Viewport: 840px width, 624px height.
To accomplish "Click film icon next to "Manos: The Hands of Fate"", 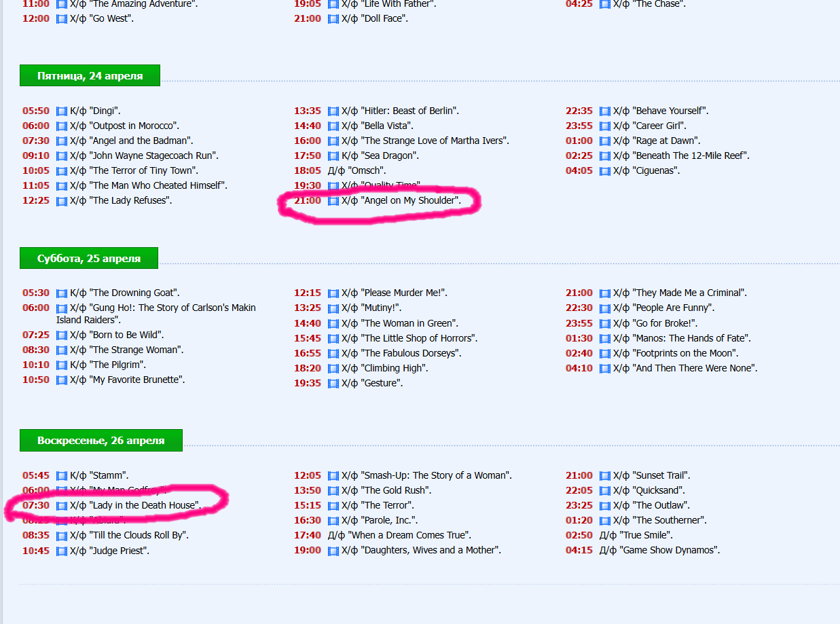I will (605, 339).
